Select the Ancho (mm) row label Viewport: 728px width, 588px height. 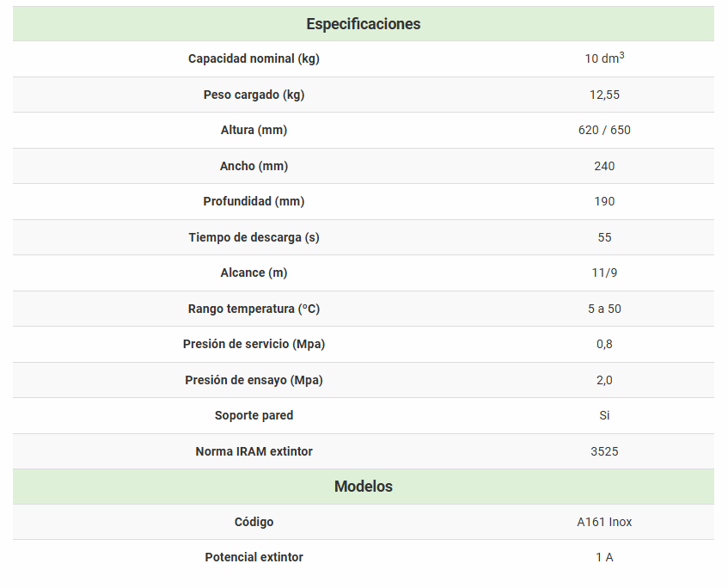(x=254, y=166)
